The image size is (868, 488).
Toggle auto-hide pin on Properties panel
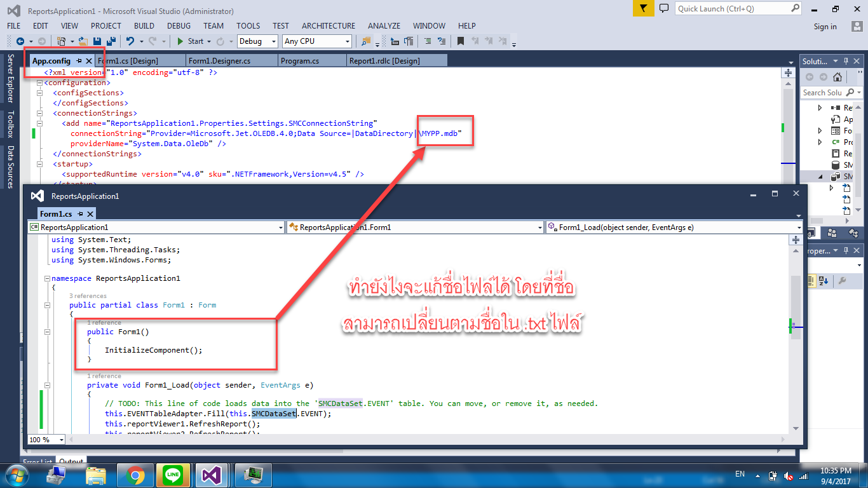845,251
